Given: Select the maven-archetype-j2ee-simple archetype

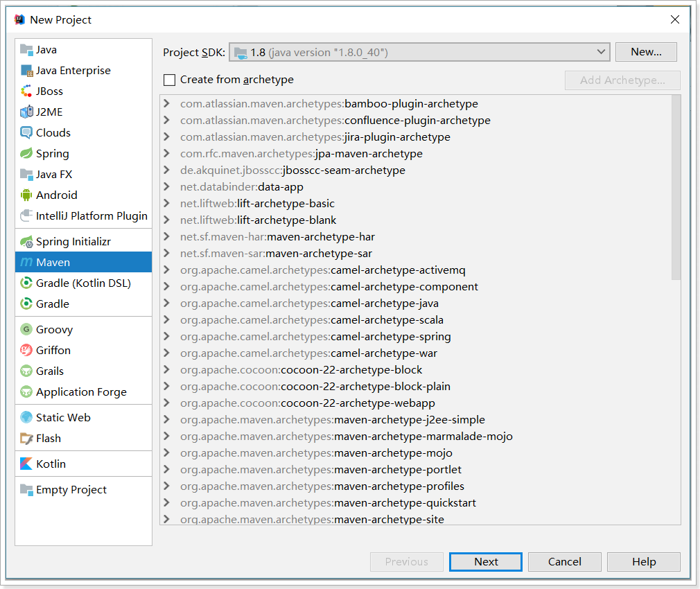Looking at the screenshot, I should (x=333, y=420).
